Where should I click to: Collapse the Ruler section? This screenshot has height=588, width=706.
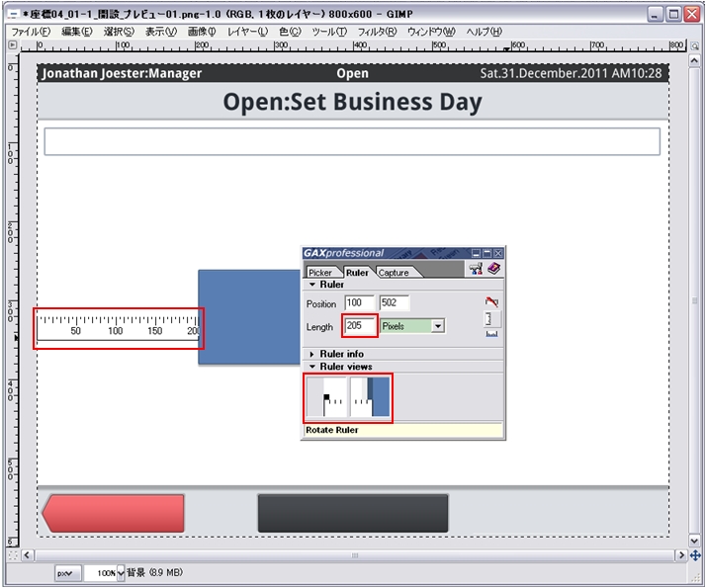(312, 285)
